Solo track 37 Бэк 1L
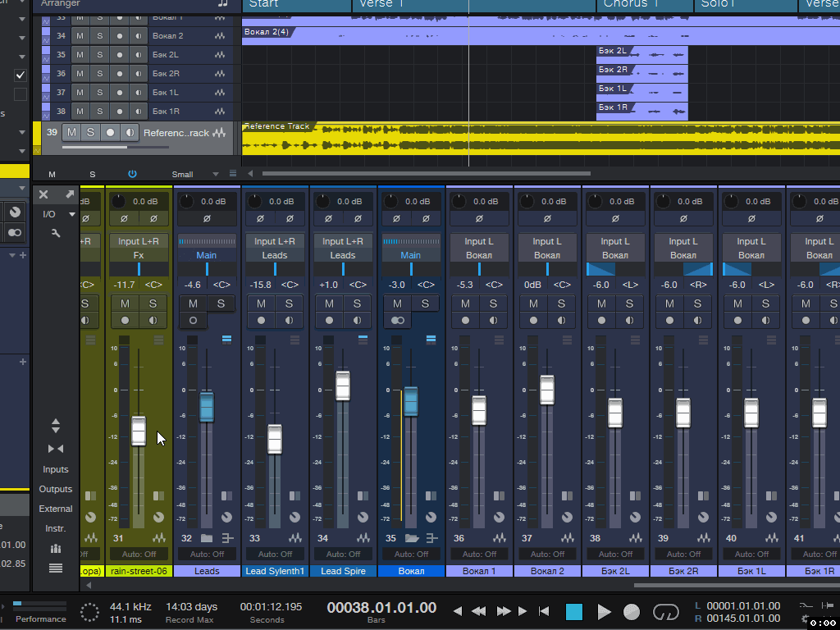 coord(99,92)
